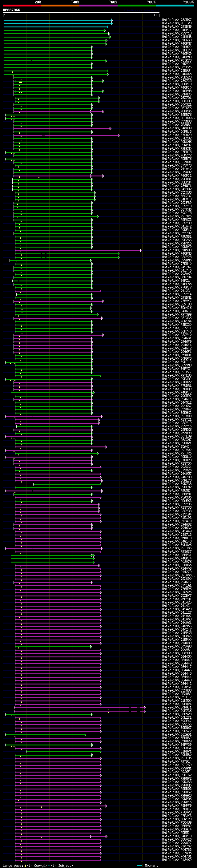Select the UniRef100_A5ASG6 label
Image resolution: width=197 pixels, height=868 pixels.
point(177,497)
